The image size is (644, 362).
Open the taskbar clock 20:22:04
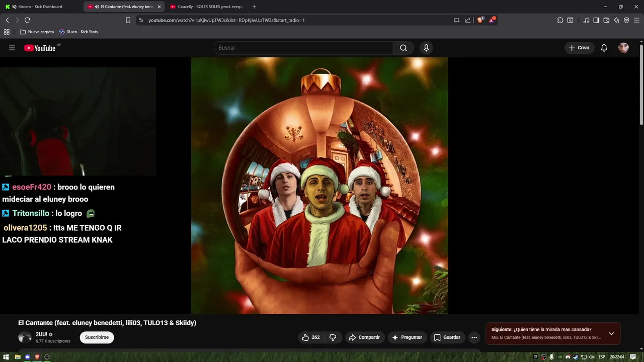(x=617, y=357)
